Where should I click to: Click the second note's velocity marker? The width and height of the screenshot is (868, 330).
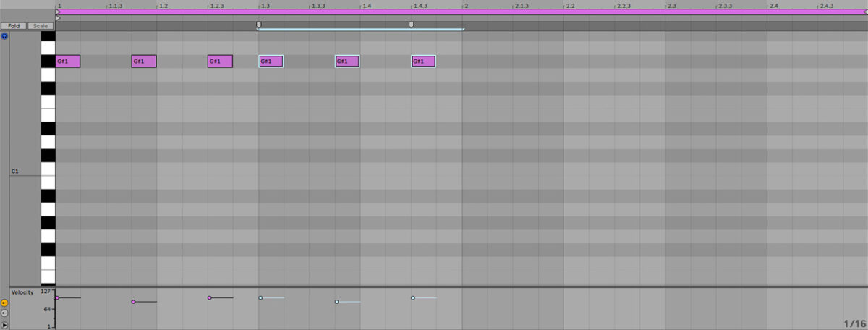pos(133,301)
